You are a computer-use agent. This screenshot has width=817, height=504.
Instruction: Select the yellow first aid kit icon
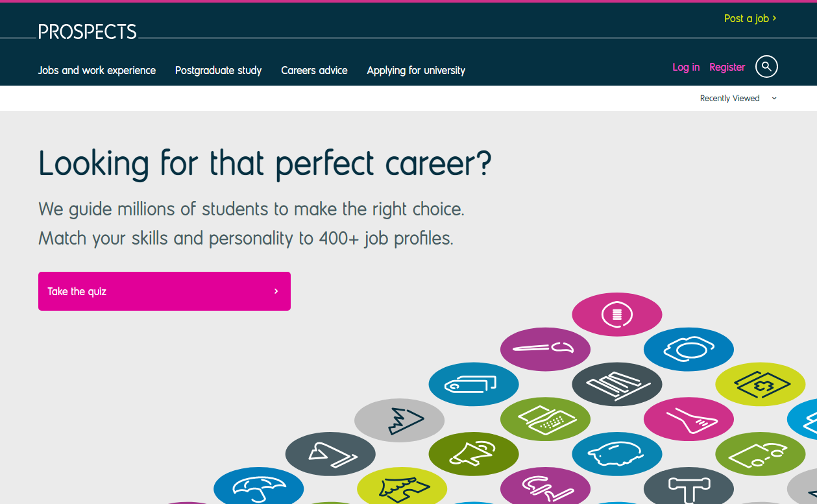(x=760, y=384)
